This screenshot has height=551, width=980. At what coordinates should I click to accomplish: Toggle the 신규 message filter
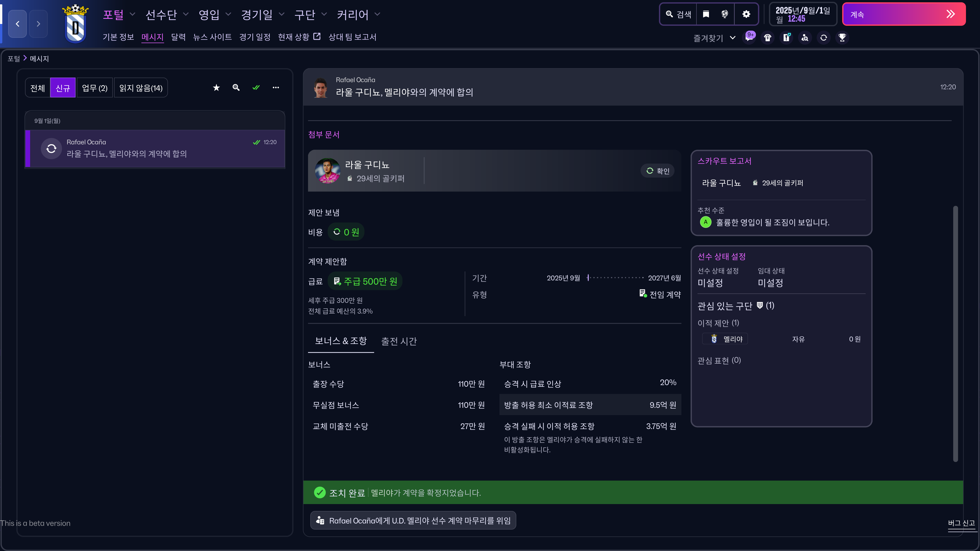pos(63,88)
